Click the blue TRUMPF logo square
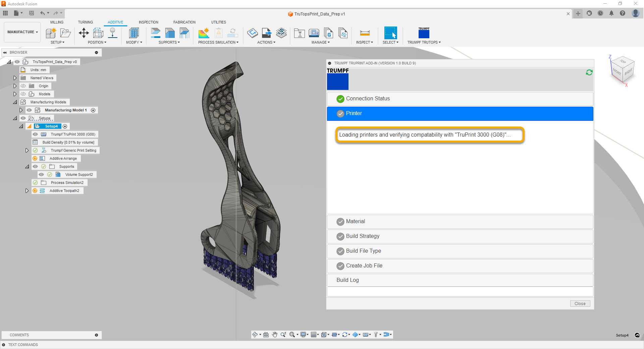Image resolution: width=644 pixels, height=349 pixels. 337,82
